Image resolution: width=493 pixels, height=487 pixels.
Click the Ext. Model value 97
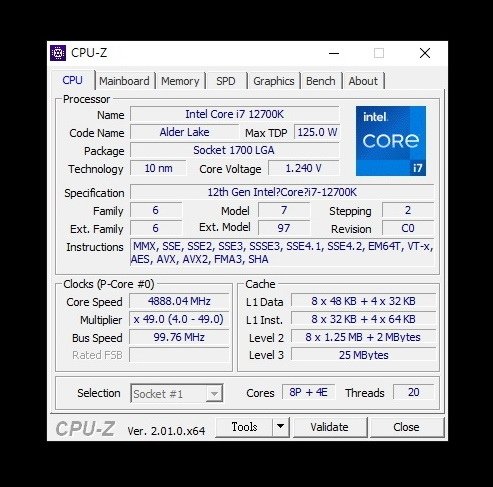284,228
